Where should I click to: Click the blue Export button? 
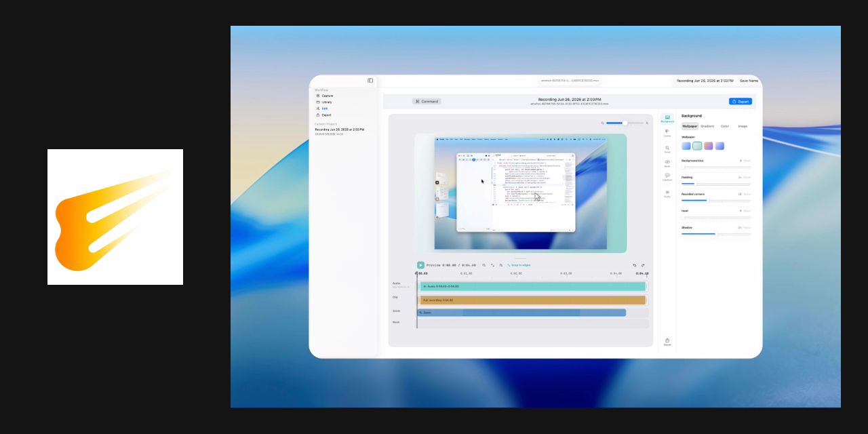[x=741, y=102]
